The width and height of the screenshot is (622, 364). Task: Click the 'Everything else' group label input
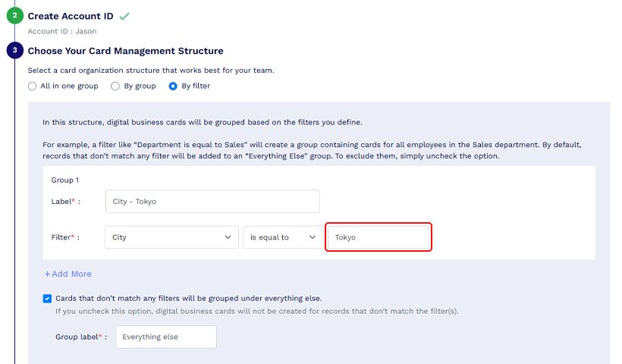(x=166, y=337)
